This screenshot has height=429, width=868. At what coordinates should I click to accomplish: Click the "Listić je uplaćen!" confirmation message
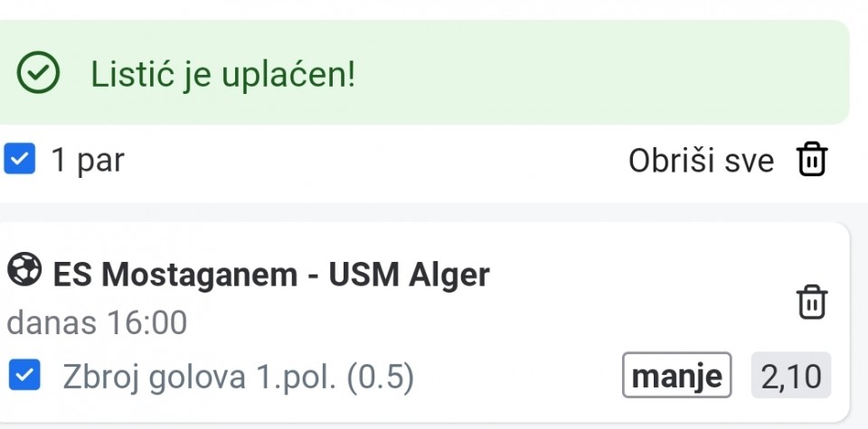[222, 75]
